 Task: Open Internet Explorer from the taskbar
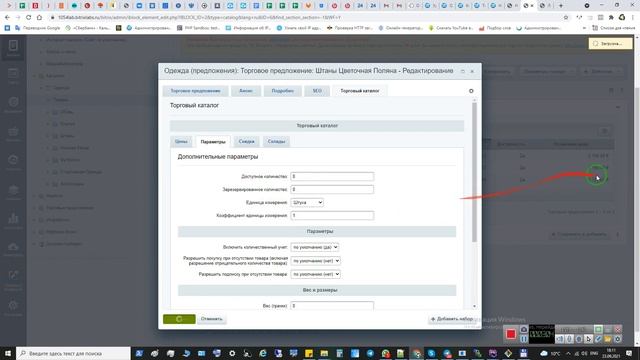pyautogui.click(x=263, y=353)
